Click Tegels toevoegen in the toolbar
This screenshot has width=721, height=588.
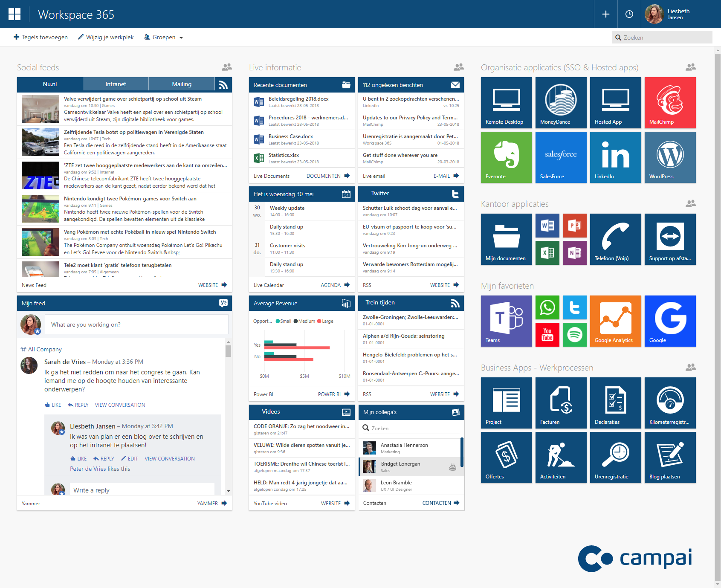(41, 38)
